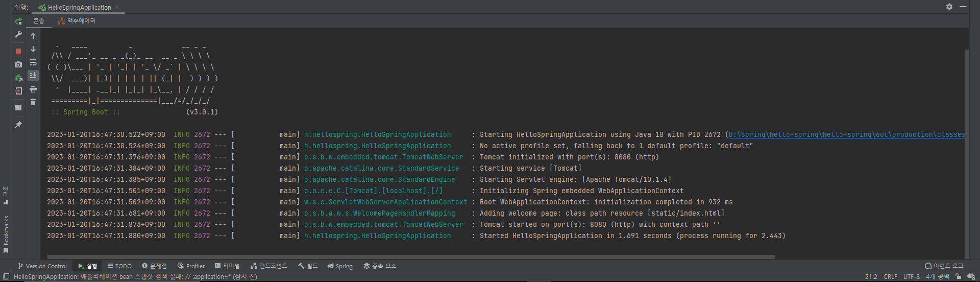The image size is (980, 282).
Task: Click the 'Tomcat initialized with port(s): 8080' log line
Action: pyautogui.click(x=569, y=157)
